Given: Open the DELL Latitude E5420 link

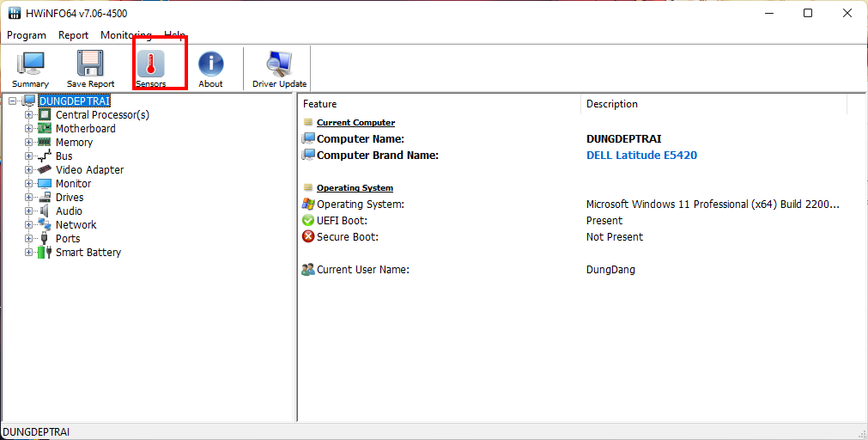Looking at the screenshot, I should pyautogui.click(x=641, y=156).
